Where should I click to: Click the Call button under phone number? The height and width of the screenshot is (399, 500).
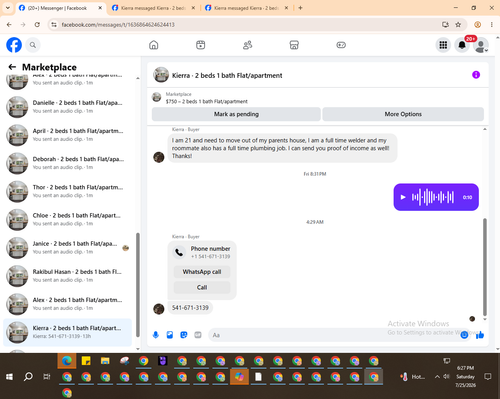(x=202, y=287)
